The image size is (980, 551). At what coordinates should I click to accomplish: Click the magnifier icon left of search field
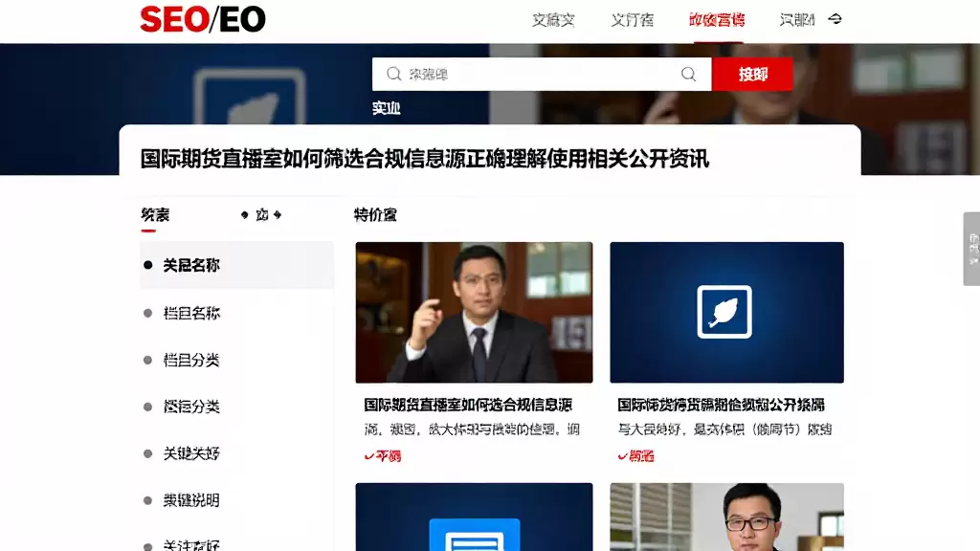click(x=393, y=75)
